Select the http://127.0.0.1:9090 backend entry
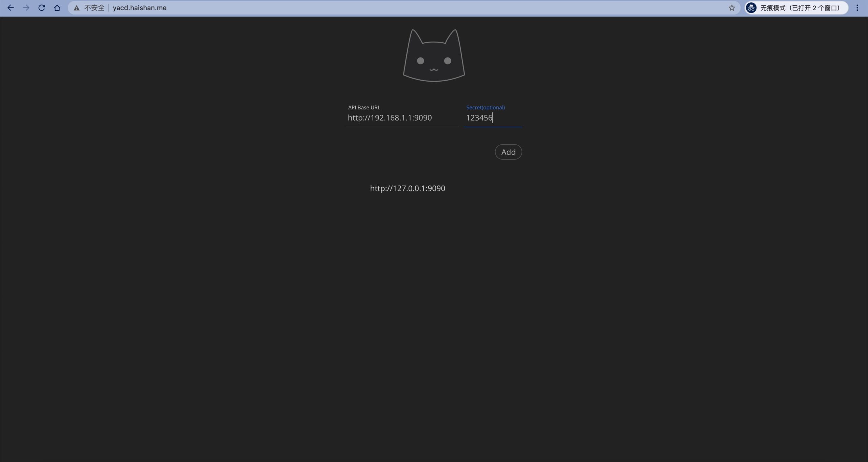The height and width of the screenshot is (462, 868). pyautogui.click(x=407, y=188)
